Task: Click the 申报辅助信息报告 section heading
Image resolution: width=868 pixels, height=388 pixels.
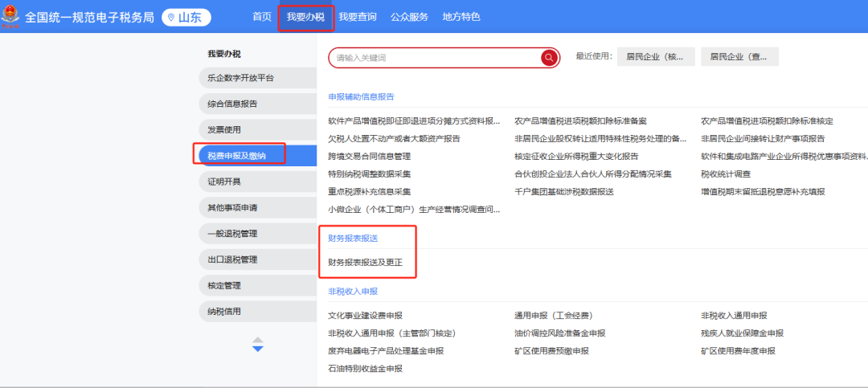Action: [x=361, y=96]
